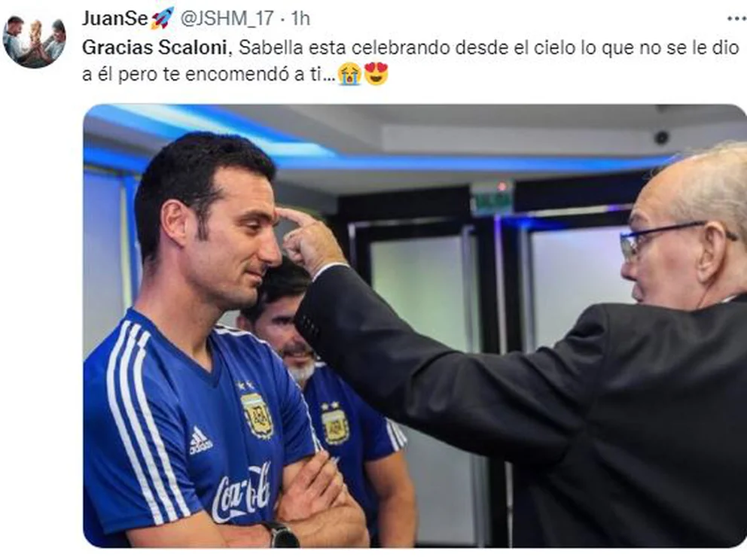Open JuanSe's profile avatar picture

(x=35, y=41)
